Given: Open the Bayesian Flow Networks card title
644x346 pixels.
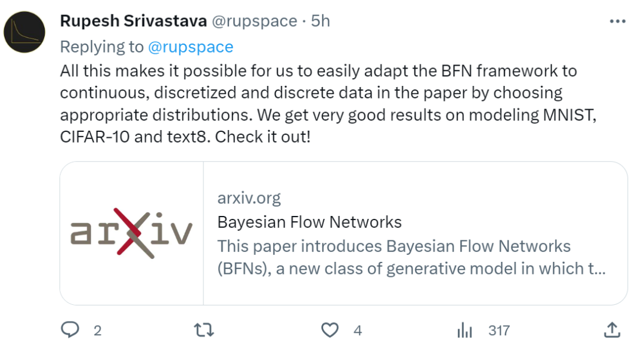Looking at the screenshot, I should tap(309, 222).
